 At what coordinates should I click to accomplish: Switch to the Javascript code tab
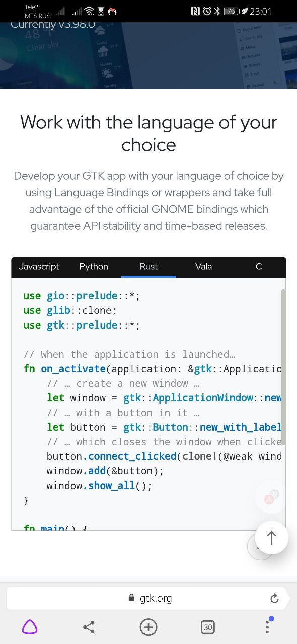[x=39, y=267]
